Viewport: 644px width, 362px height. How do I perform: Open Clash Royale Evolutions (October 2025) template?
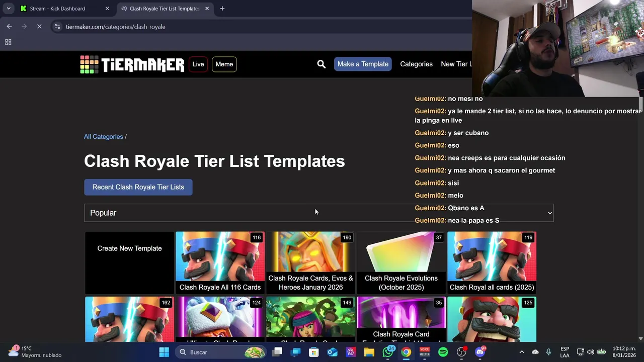(401, 262)
